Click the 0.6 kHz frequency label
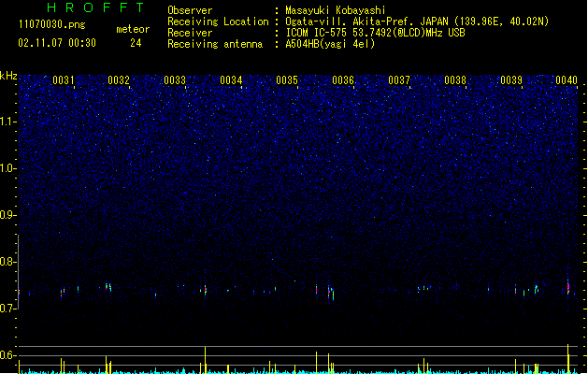Screen dimensions: 588x374 [8, 355]
